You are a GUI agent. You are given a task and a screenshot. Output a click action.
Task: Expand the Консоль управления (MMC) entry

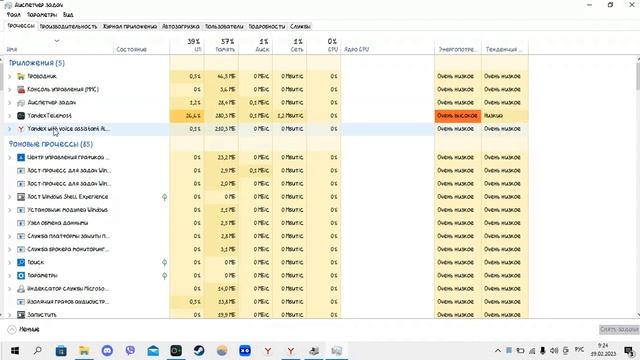pyautogui.click(x=10, y=89)
